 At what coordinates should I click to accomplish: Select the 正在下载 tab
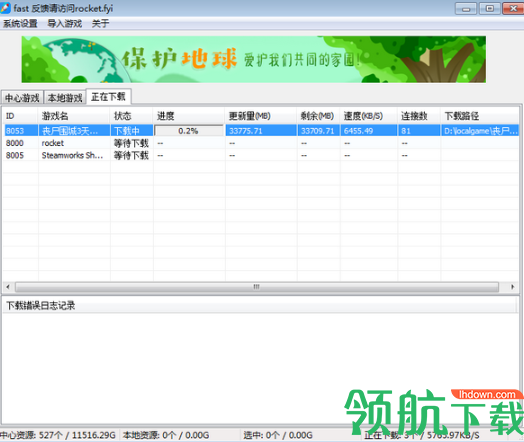pyautogui.click(x=108, y=97)
